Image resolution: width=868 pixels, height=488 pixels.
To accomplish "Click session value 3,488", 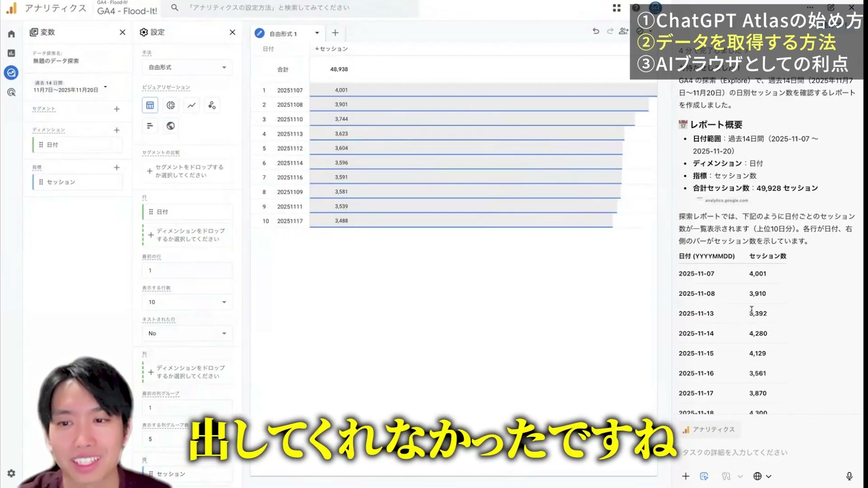I will pos(341,221).
